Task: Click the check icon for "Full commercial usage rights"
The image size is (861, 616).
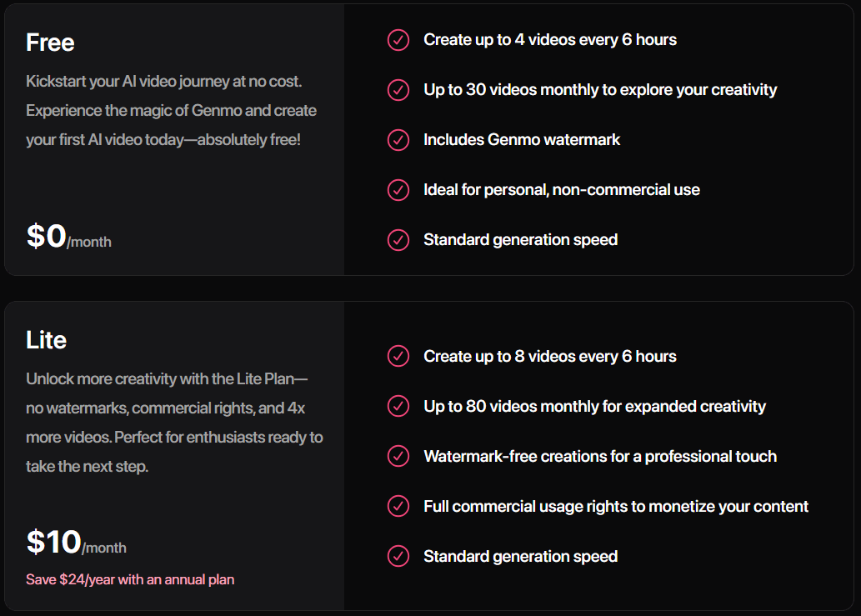Action: point(398,507)
